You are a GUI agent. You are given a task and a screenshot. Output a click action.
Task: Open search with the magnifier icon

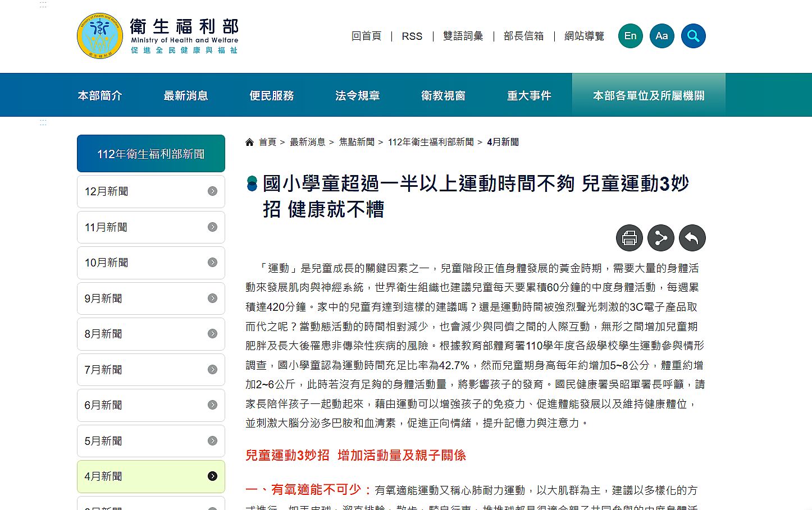[693, 36]
